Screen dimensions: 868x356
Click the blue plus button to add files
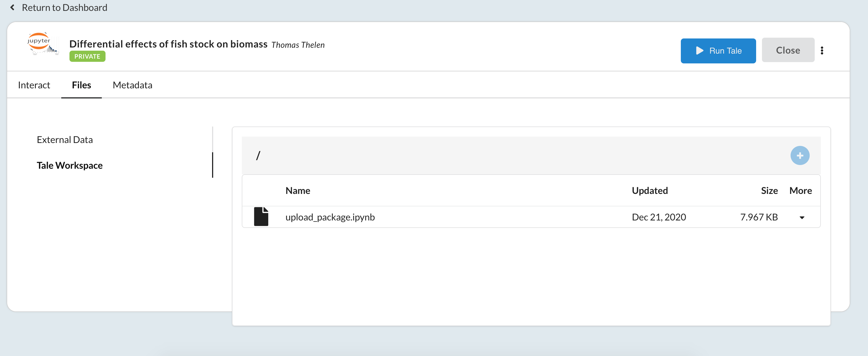pyautogui.click(x=800, y=155)
